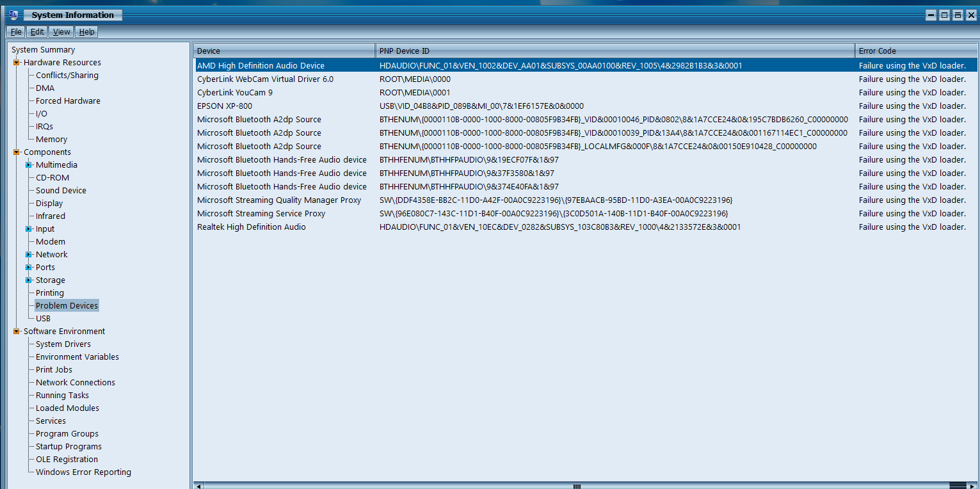980x489 pixels.
Task: Click the horizontal scrollbar thumb
Action: click(576, 486)
